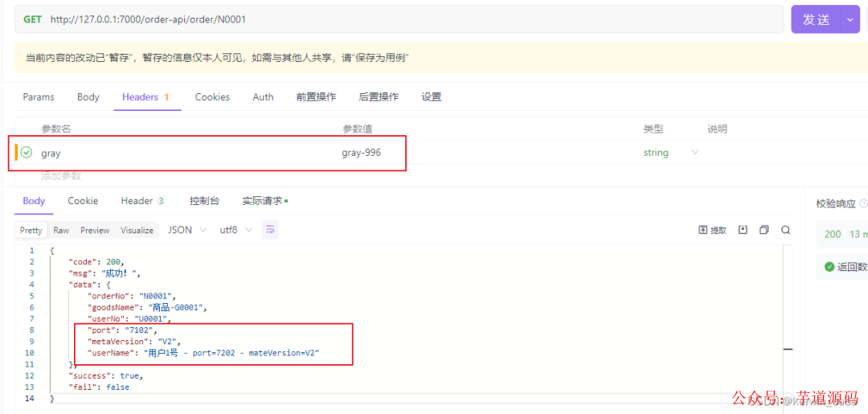Open the Auth tab
The height and width of the screenshot is (414, 868).
click(263, 96)
